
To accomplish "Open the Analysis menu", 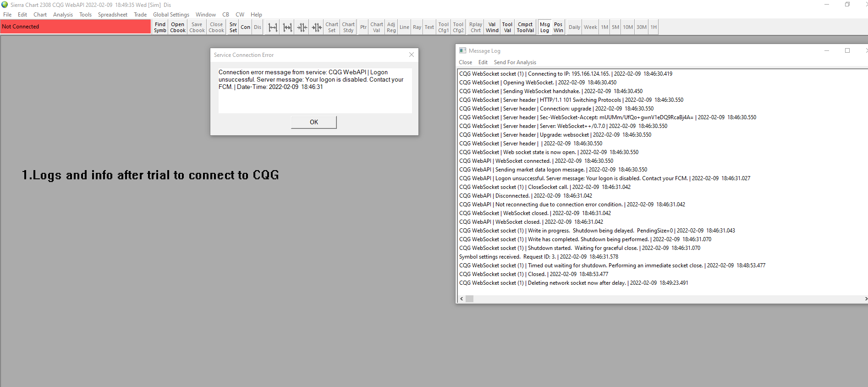I will 63,15.
